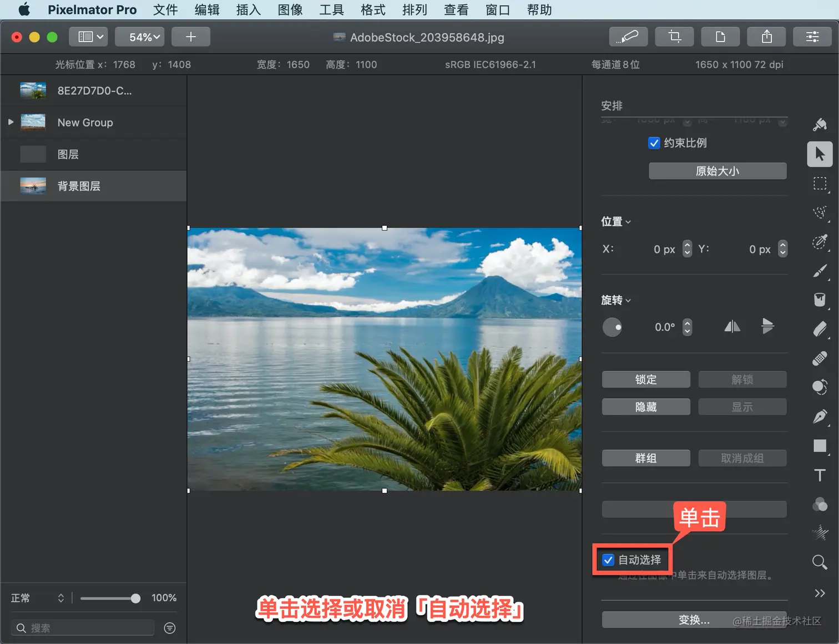Toggle the 约束比例 checkbox
The height and width of the screenshot is (644, 839).
(x=654, y=143)
